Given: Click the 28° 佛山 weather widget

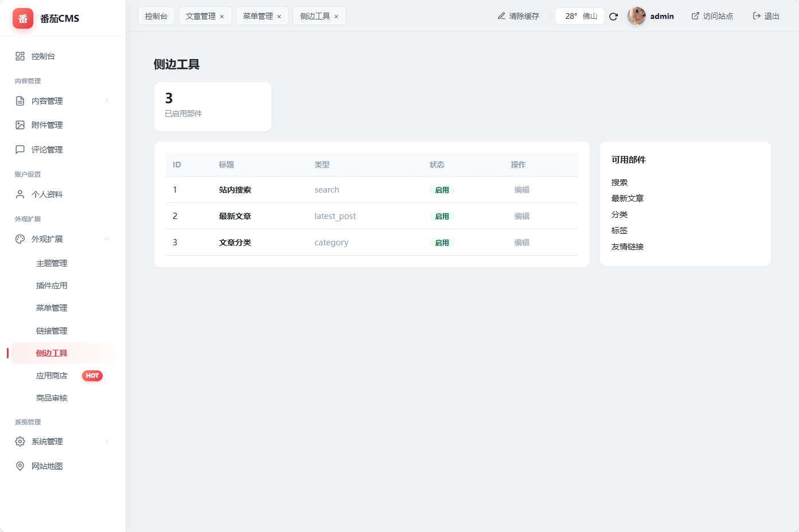Looking at the screenshot, I should point(580,16).
